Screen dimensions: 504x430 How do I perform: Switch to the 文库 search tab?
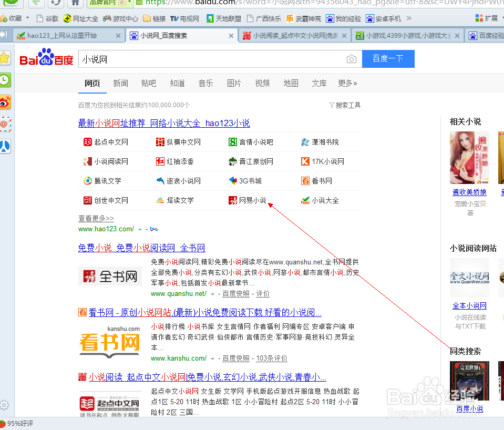pyautogui.click(x=319, y=83)
